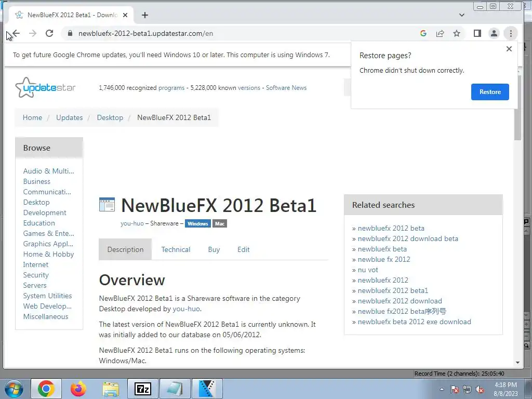Open related search newbluefx beta
This screenshot has width=532, height=399.
(x=382, y=249)
